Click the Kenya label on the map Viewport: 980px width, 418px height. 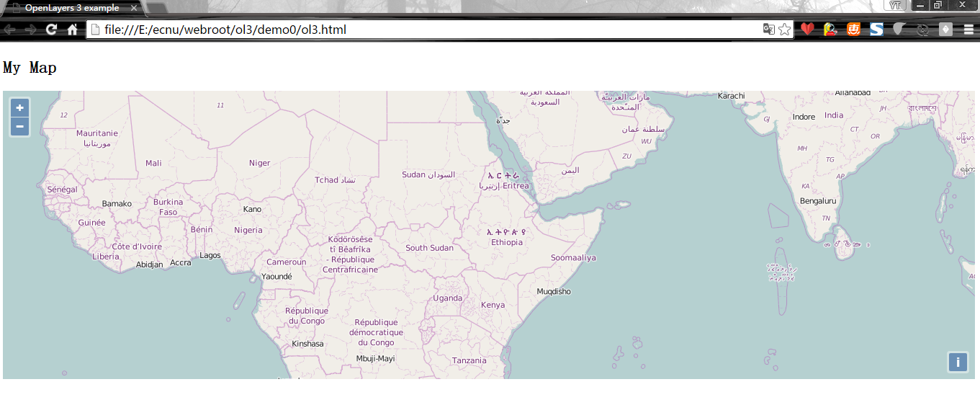coord(493,305)
